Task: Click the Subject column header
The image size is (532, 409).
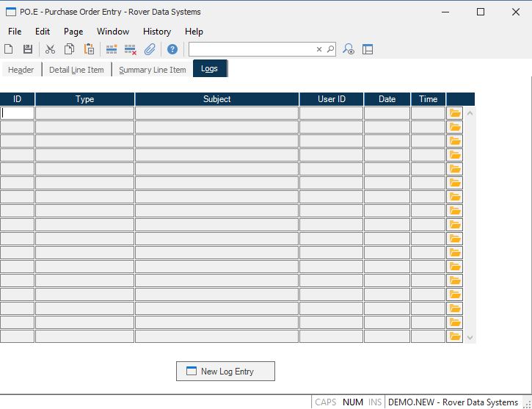Action: [216, 99]
